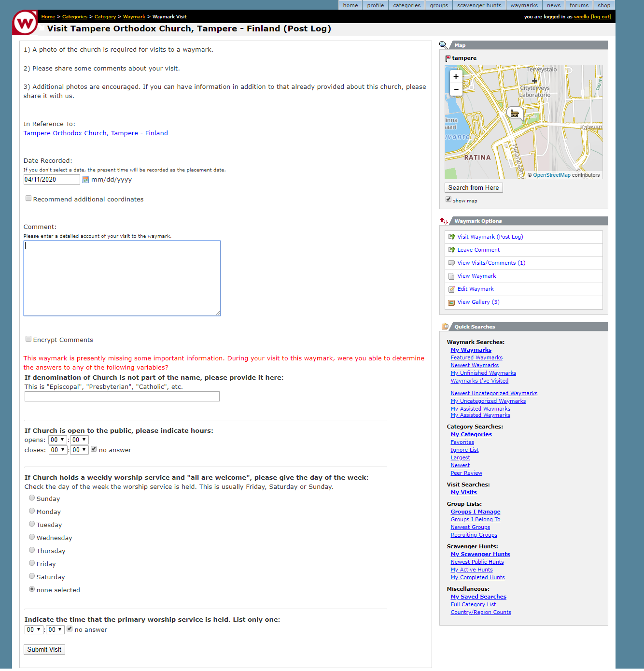Open the closes minutes dropdown
The image size is (644, 671).
[79, 450]
